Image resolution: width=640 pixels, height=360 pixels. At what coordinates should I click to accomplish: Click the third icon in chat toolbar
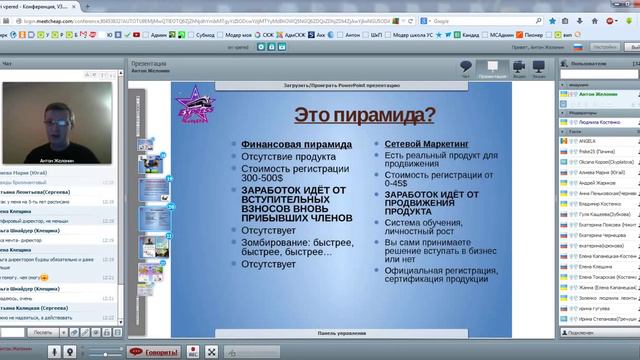pyautogui.click(x=96, y=333)
